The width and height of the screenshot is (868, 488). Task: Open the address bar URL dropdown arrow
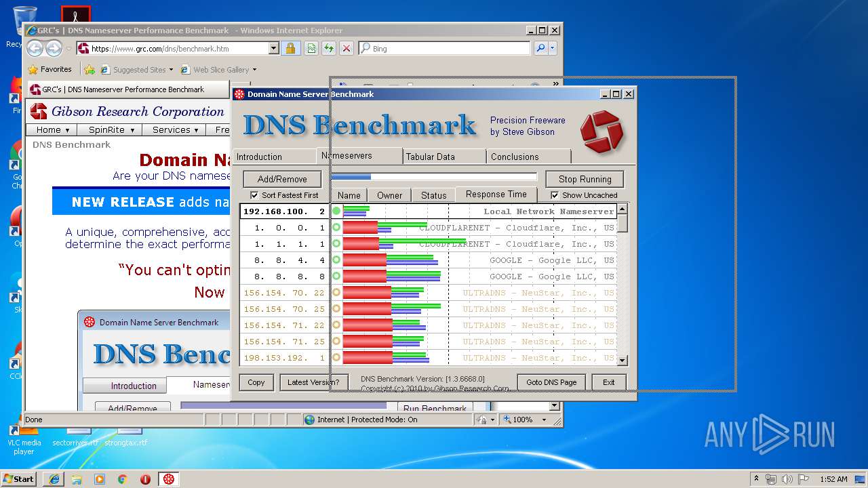click(273, 48)
